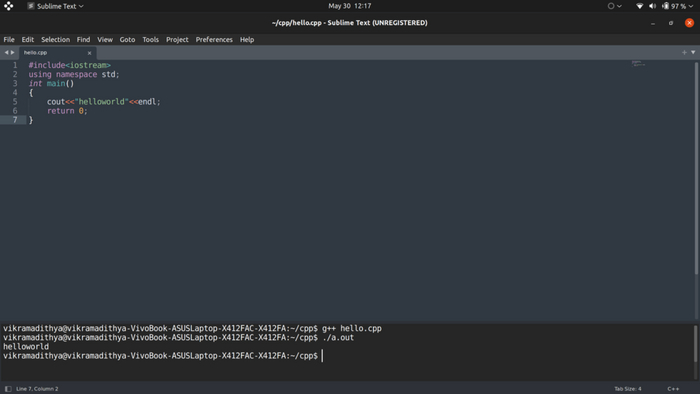Open the Find menu

coord(83,39)
